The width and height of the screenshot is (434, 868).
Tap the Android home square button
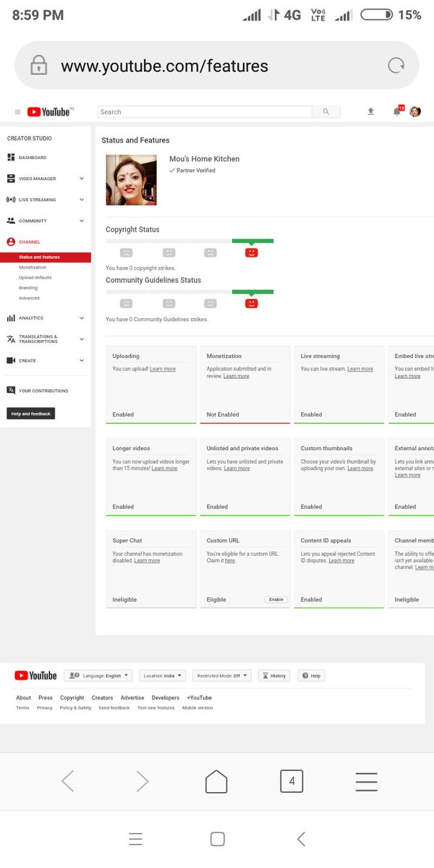coord(217,839)
